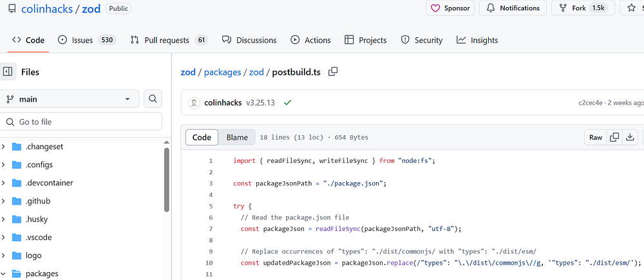Open commit c2cec4e link
Screen dimensions: 644x280
pos(591,102)
